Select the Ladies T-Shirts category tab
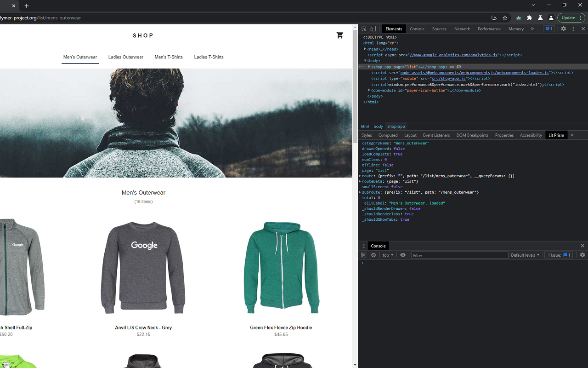 [209, 57]
